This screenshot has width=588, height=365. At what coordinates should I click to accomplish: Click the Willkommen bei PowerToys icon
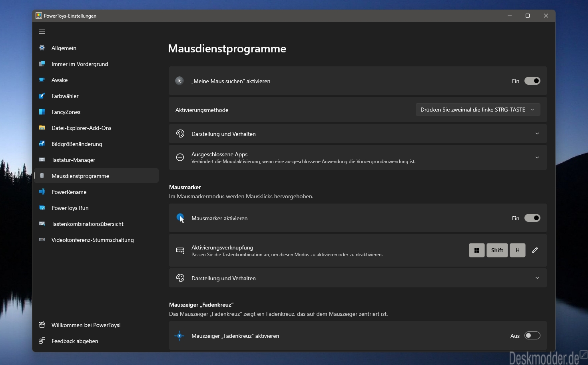(x=42, y=325)
